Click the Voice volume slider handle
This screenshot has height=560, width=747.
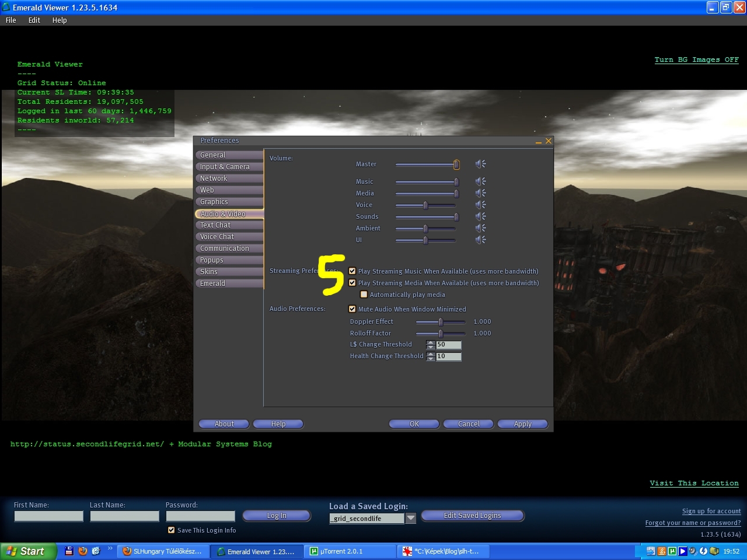[425, 205]
